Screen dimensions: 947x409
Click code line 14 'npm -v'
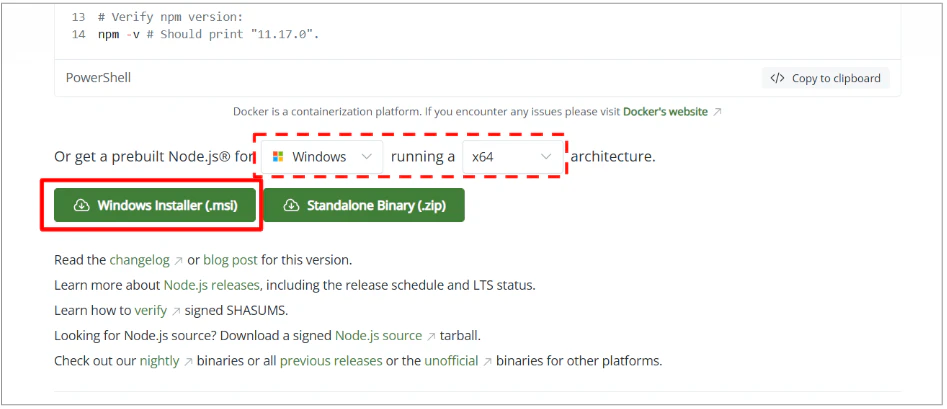coord(208,34)
